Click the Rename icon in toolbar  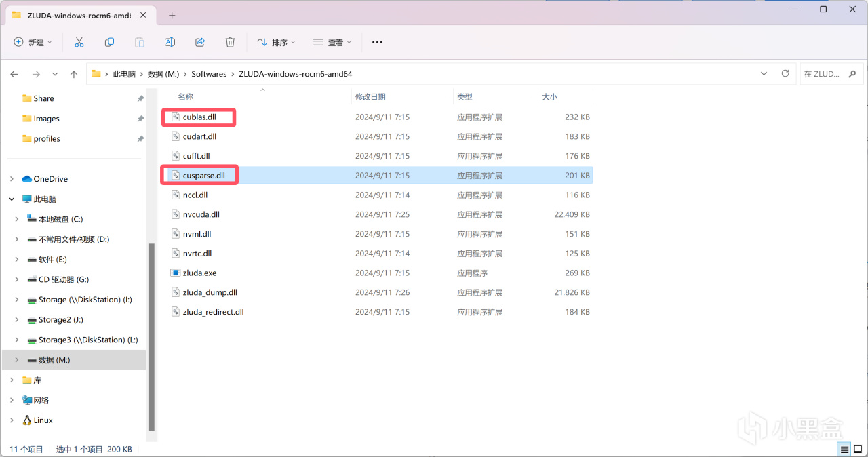[x=170, y=42]
